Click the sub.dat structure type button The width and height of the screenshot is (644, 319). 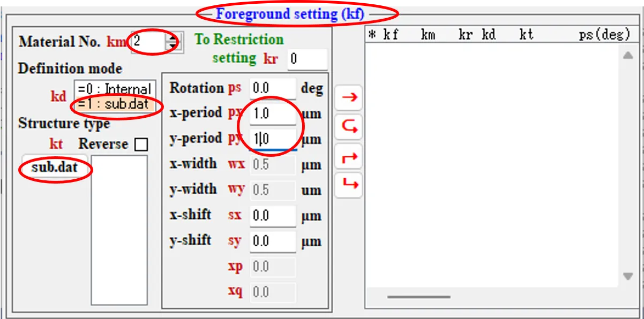point(54,168)
